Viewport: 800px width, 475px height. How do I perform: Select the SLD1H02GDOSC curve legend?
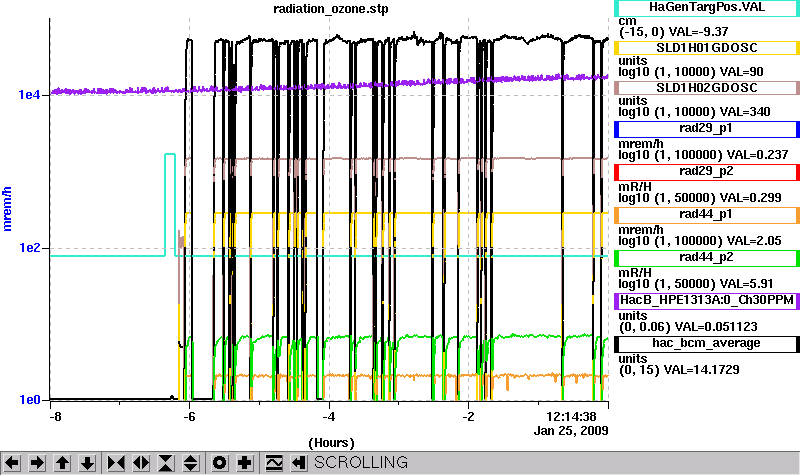coord(707,88)
